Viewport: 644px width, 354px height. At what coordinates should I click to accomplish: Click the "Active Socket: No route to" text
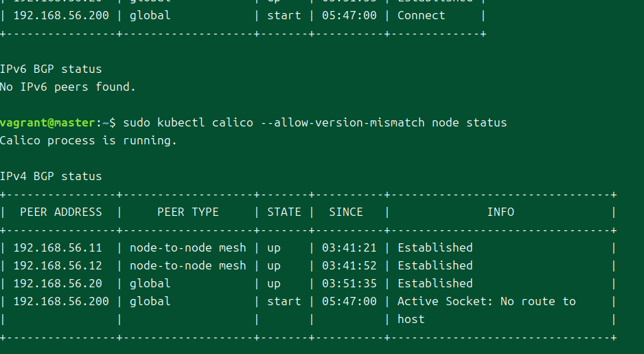(x=487, y=302)
